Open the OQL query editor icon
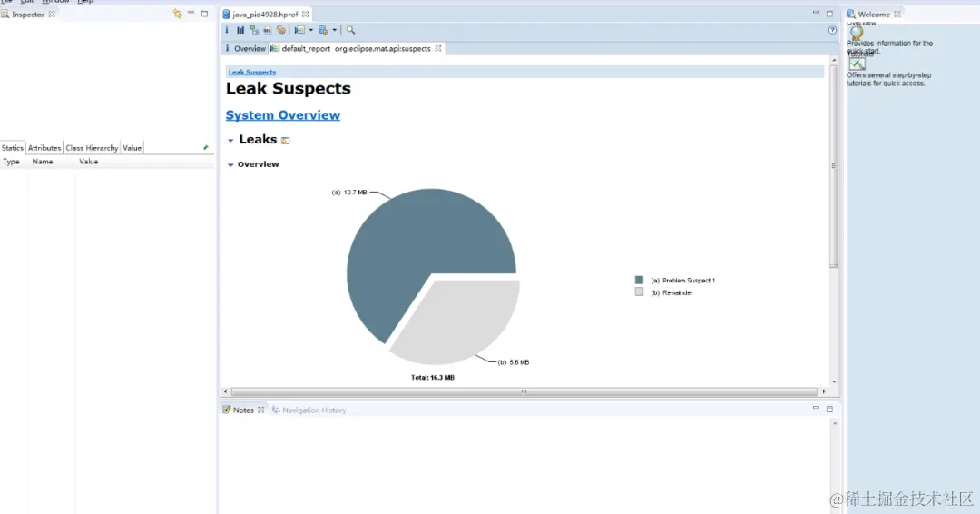Screen dimensions: 980x514 click(268, 30)
